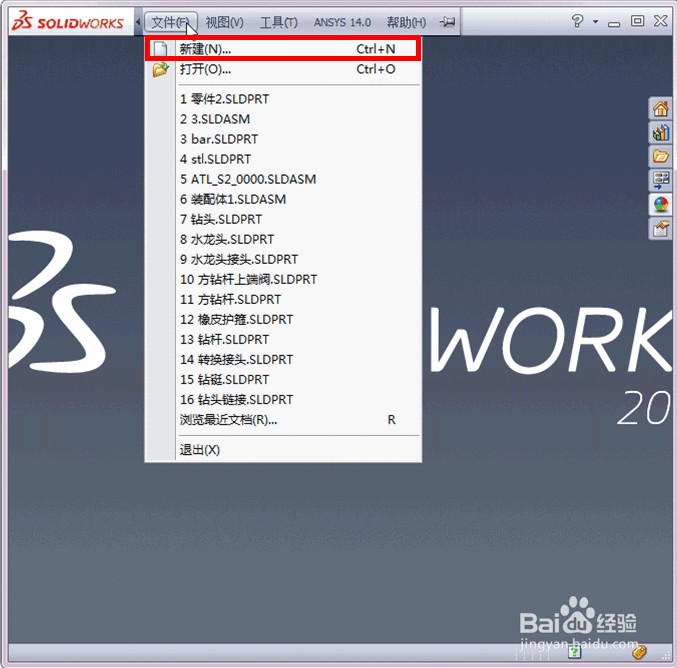
Task: Choose 退出(X) to exit SolidWorks
Action: (283, 450)
